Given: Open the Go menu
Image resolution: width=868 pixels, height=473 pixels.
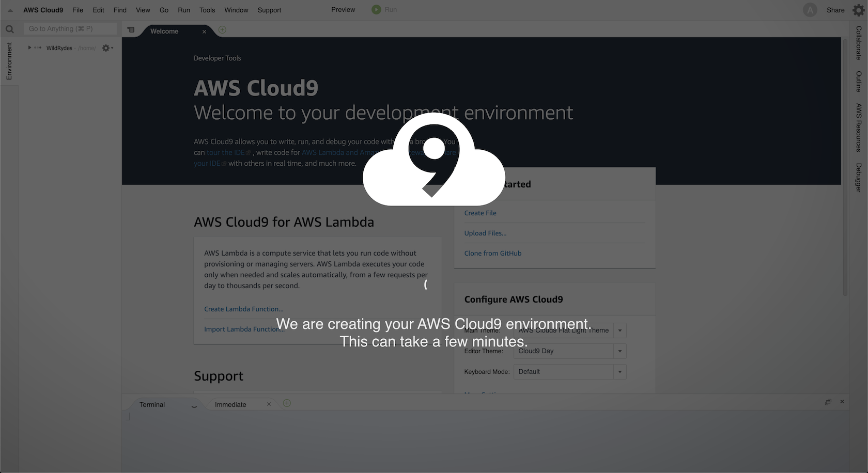Looking at the screenshot, I should coord(164,10).
